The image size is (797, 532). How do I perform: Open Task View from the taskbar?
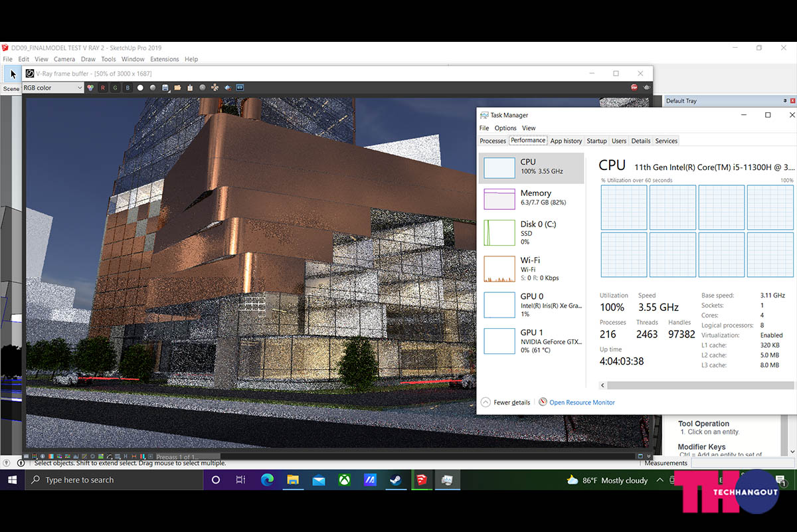(x=241, y=480)
